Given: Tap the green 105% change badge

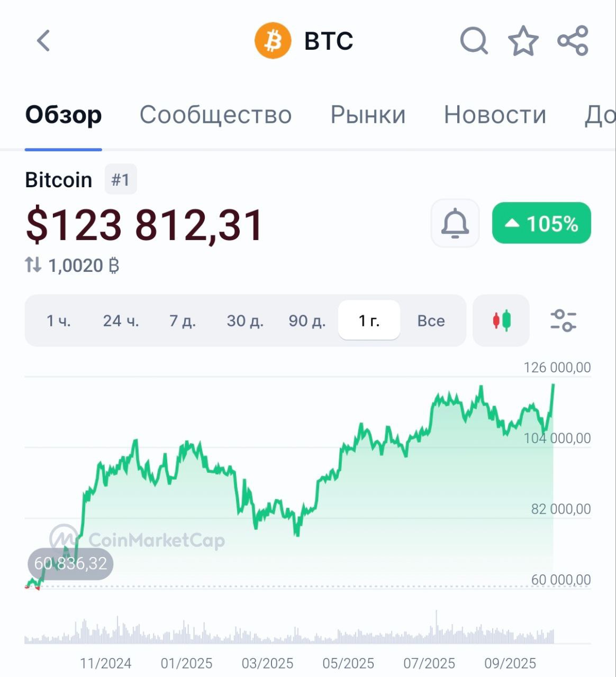Looking at the screenshot, I should point(541,223).
